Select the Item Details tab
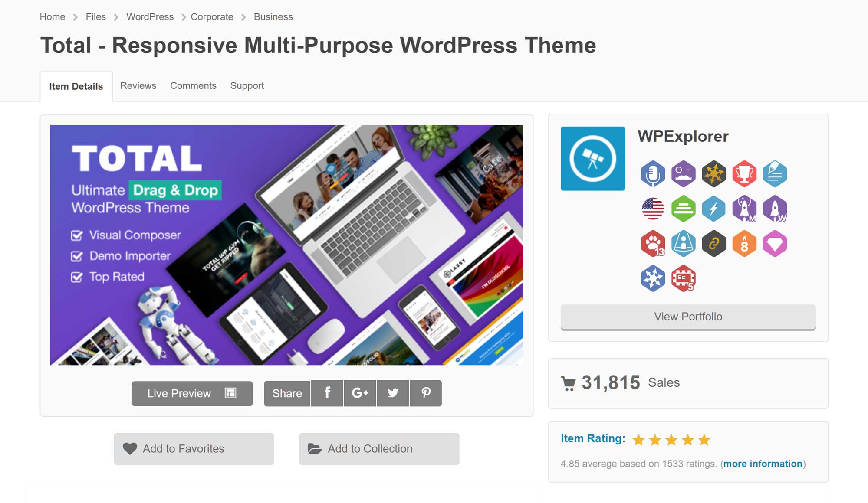This screenshot has height=503, width=868. click(x=76, y=86)
